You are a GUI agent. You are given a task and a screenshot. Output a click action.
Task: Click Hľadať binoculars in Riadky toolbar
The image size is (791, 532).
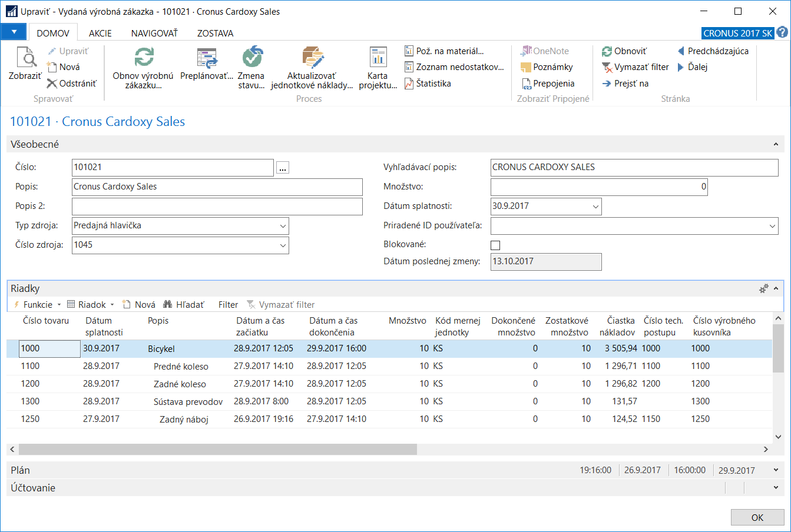coord(168,304)
